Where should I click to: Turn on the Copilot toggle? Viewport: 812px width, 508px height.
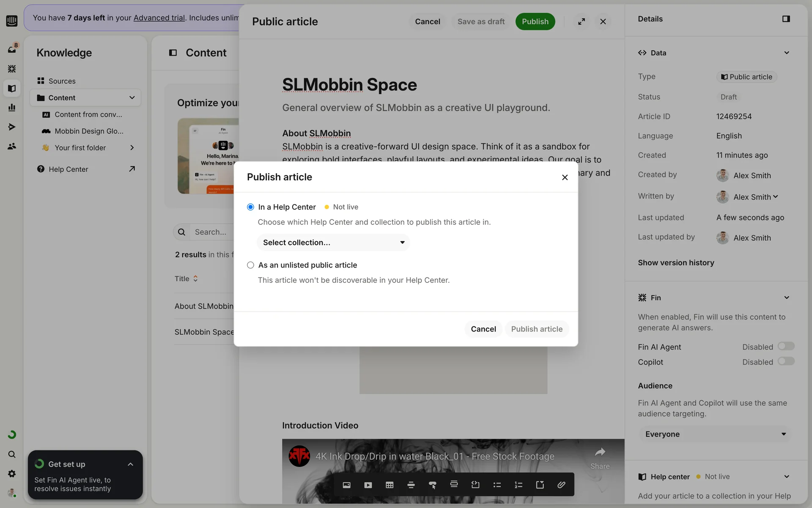(786, 362)
